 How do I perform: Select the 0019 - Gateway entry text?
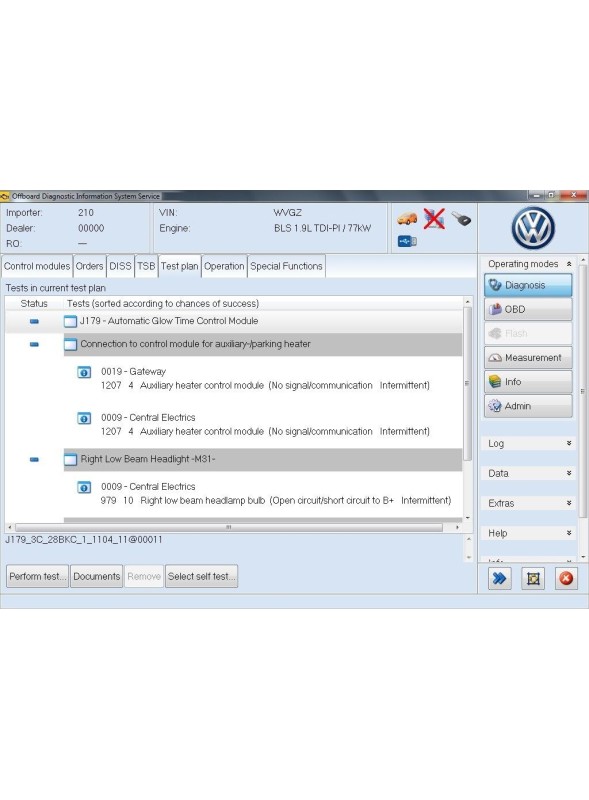point(133,371)
